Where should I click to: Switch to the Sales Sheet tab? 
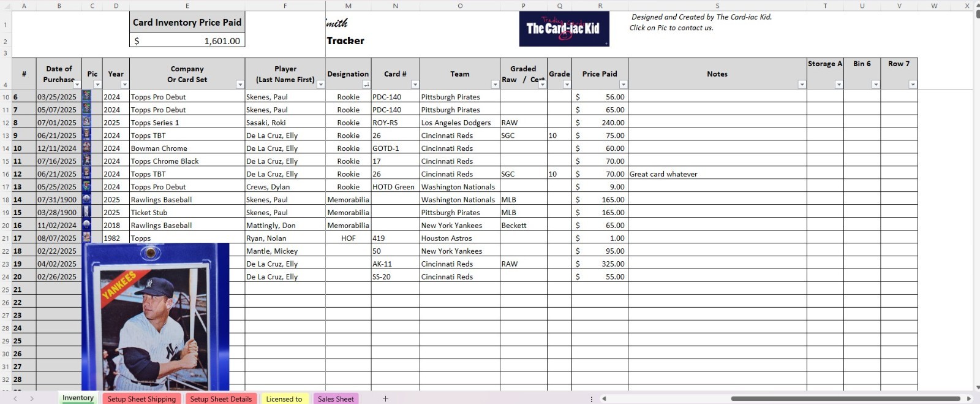336,398
